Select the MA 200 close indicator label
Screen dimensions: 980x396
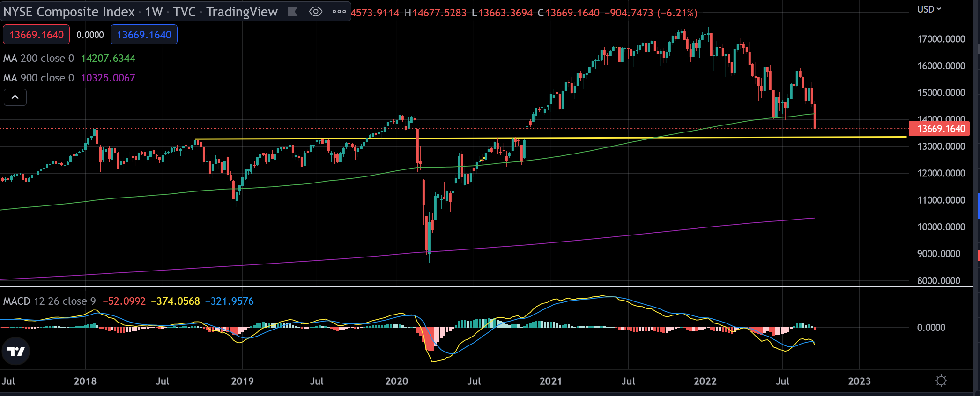(38, 58)
